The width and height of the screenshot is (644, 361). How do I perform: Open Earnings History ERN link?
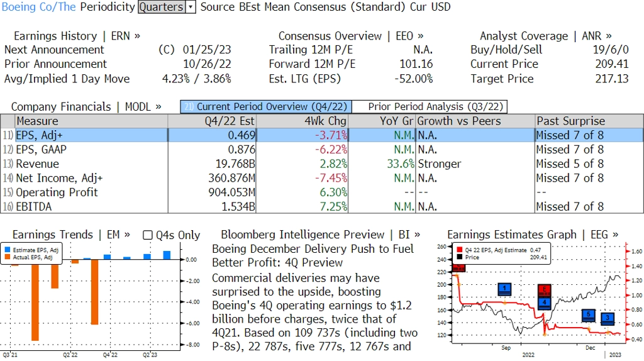point(77,36)
